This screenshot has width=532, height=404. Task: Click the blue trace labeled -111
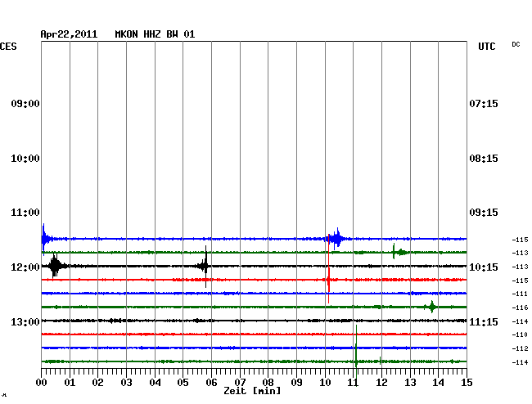click(x=254, y=293)
